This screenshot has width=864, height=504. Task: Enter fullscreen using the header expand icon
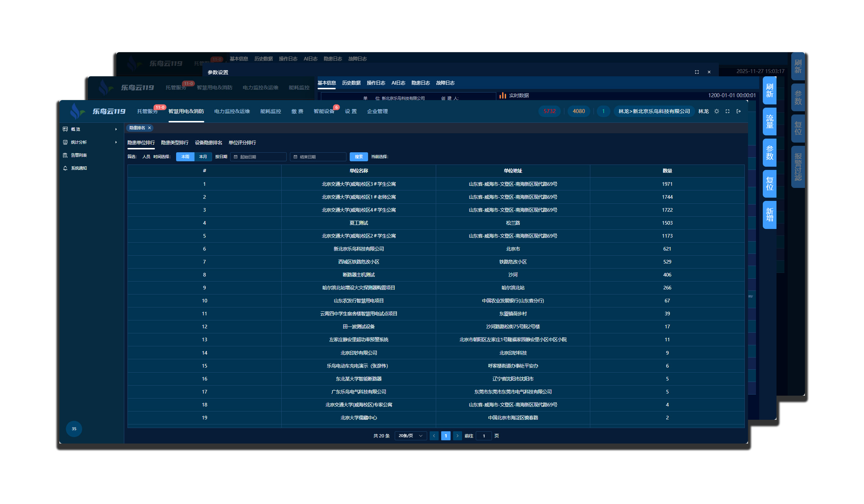pos(727,111)
